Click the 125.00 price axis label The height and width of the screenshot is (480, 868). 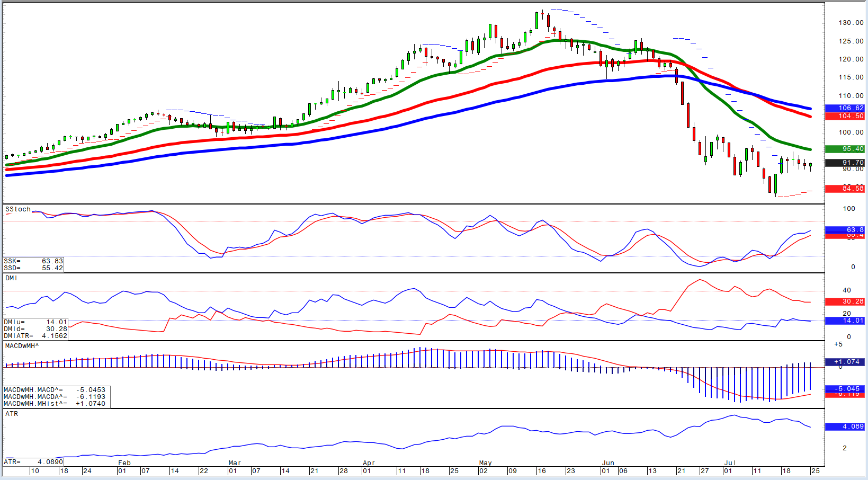851,41
